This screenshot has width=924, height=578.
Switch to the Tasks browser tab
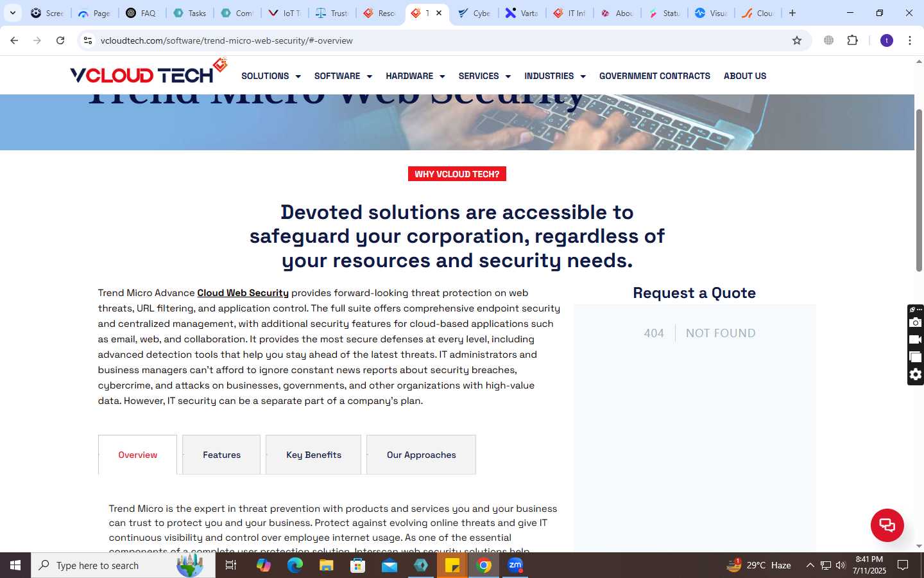click(x=190, y=13)
